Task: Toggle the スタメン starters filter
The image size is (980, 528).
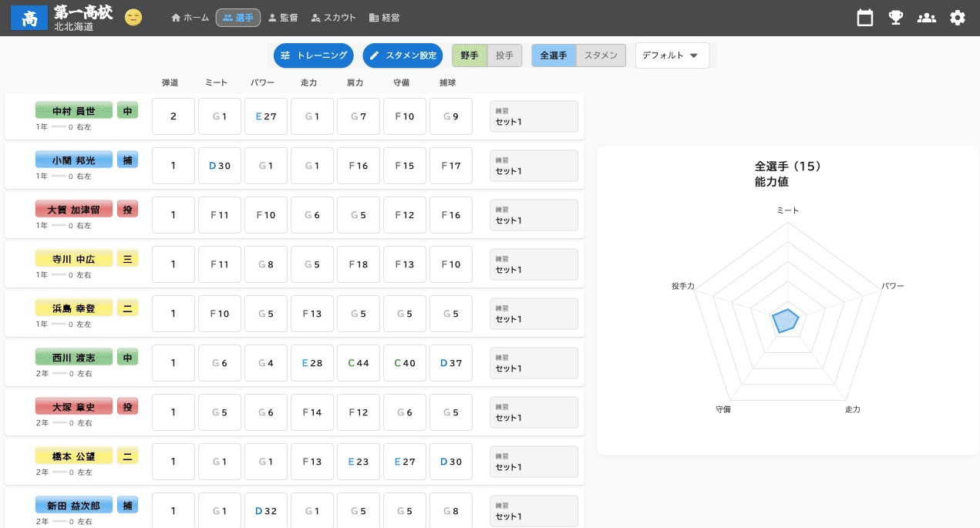Action: pos(601,55)
